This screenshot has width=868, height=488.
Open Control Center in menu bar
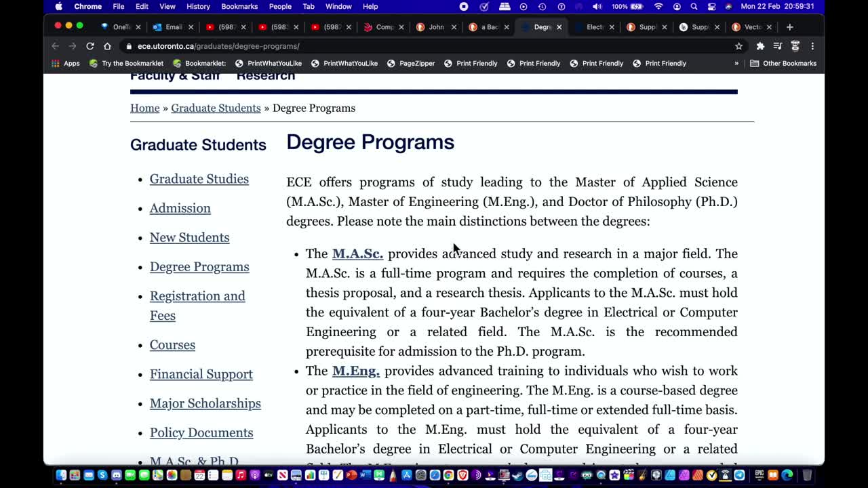[711, 6]
